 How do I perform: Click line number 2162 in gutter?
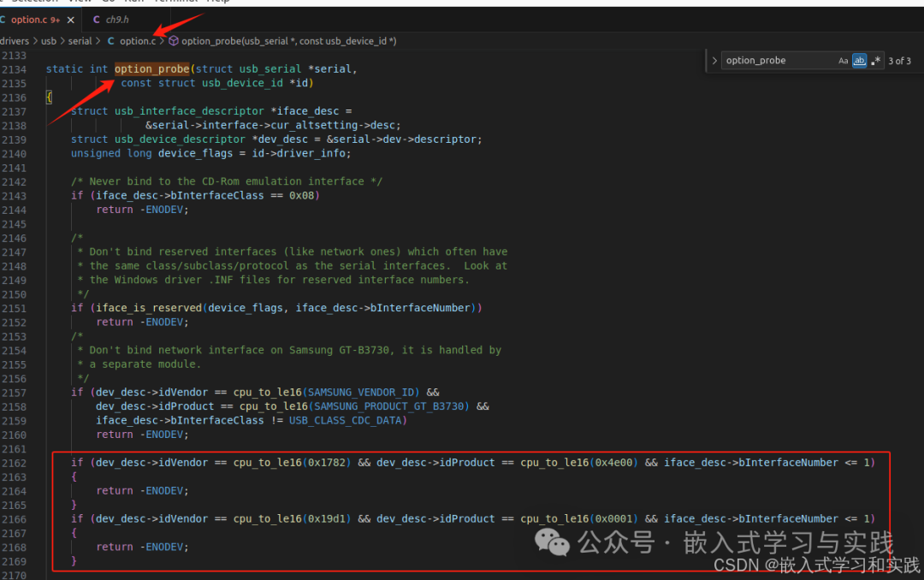[x=15, y=464]
